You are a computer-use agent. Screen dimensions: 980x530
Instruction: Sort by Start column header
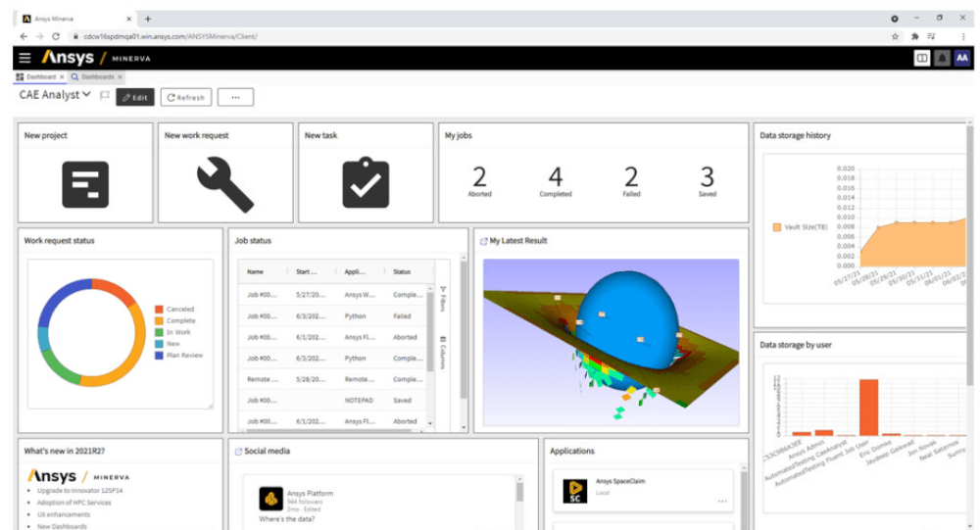click(306, 272)
